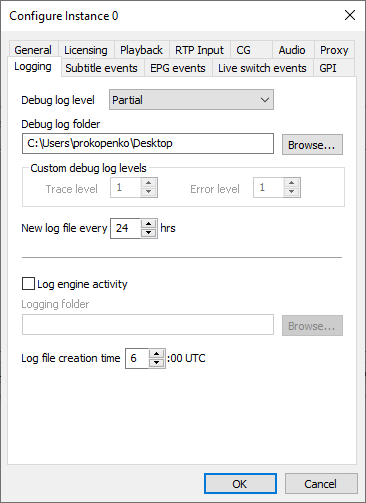Open the Playback tab
Viewport: 366px width, 503px height.
141,50
